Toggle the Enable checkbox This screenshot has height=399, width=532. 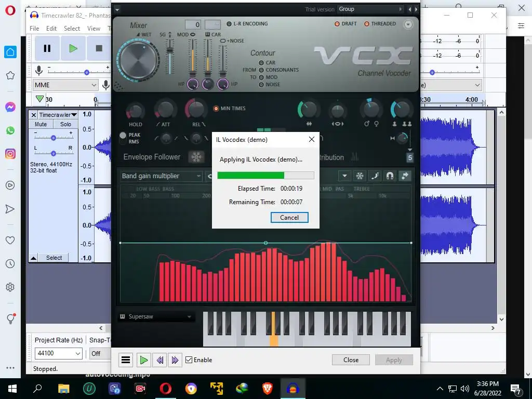click(x=189, y=360)
